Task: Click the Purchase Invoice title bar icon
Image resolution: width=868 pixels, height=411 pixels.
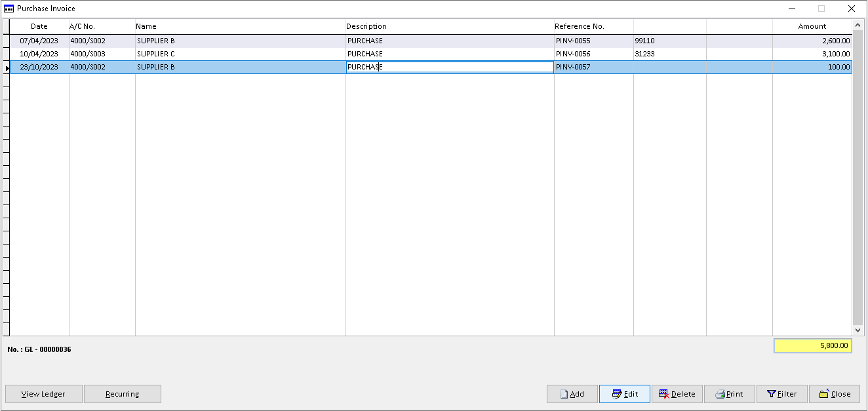Action: [8, 9]
